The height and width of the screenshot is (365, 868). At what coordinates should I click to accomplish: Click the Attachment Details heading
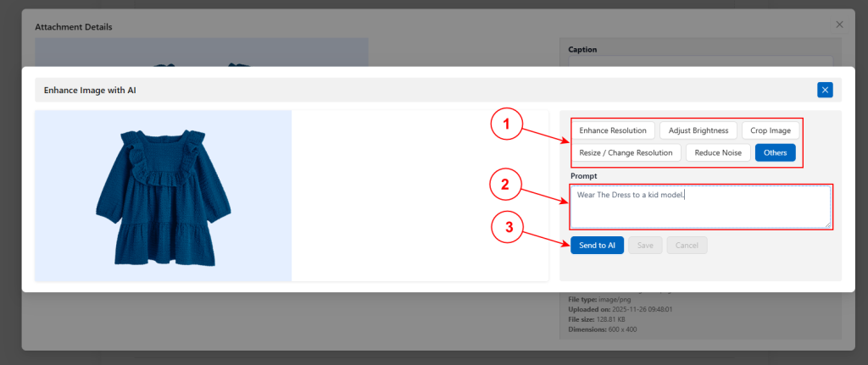click(74, 26)
